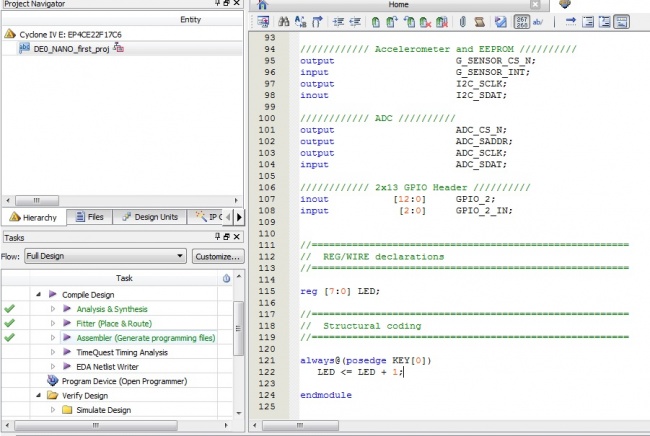
Task: Click the Go To Line icon
Action: point(317,22)
